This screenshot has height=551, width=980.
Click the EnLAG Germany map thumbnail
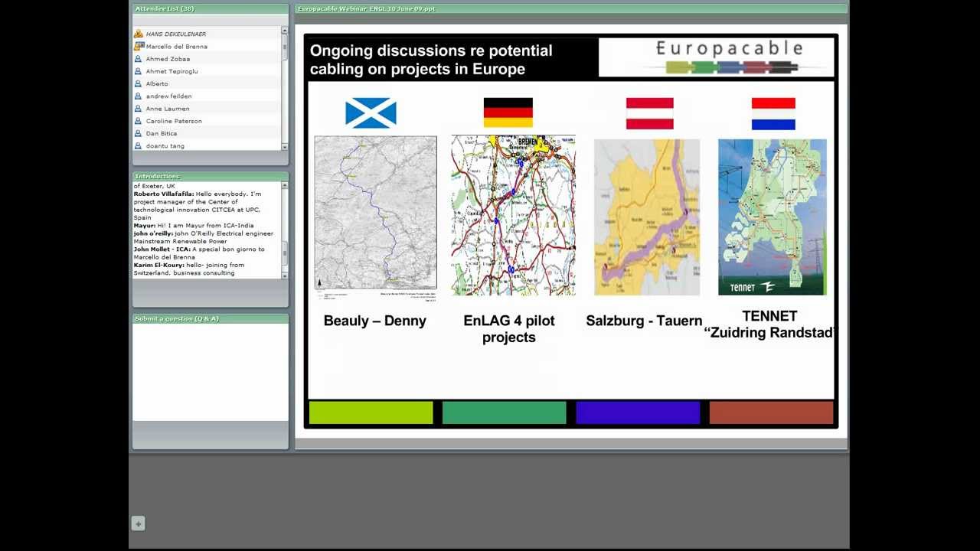(x=513, y=215)
